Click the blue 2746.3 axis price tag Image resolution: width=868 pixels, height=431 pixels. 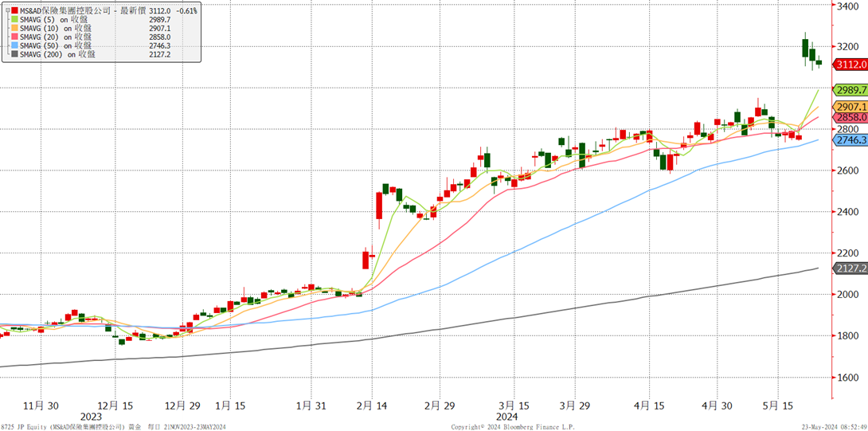pos(850,141)
